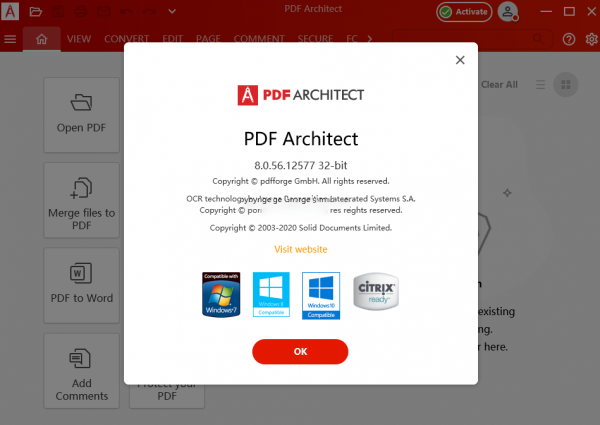600x425 pixels.
Task: Click "Copyright © 2003-2020 Solid Documents Limited."
Action: click(x=301, y=228)
